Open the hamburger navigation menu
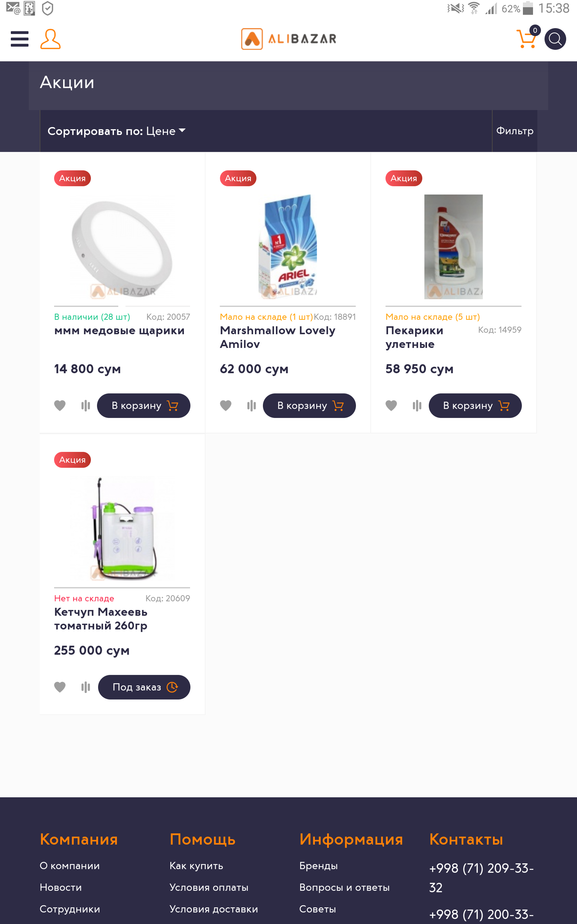This screenshot has width=577, height=924. (x=19, y=39)
